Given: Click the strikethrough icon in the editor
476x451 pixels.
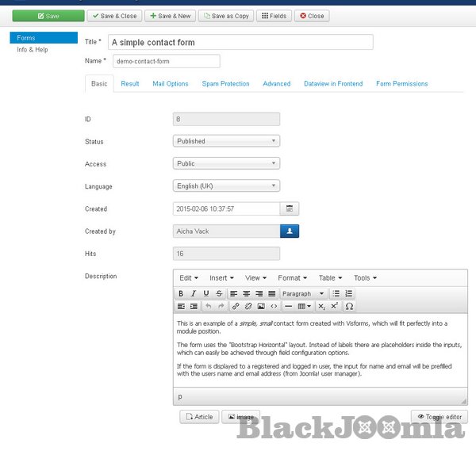Looking at the screenshot, I should click(219, 293).
